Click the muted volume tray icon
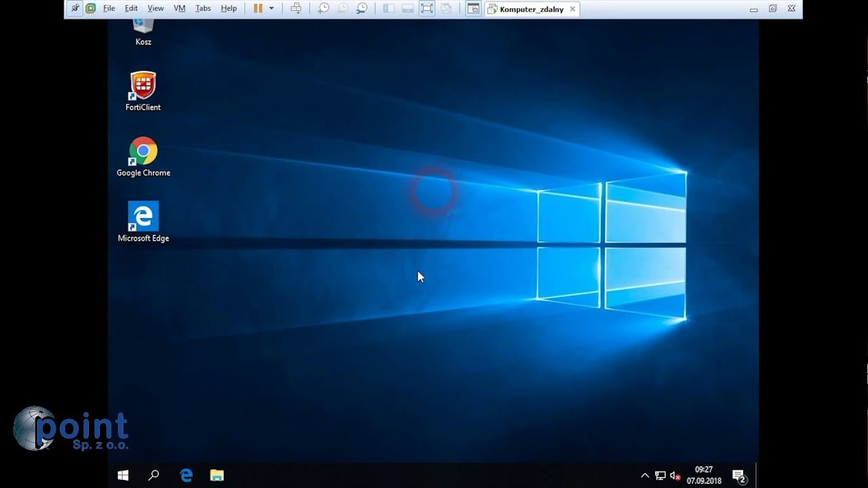Screen dimensions: 868x488 675,476
